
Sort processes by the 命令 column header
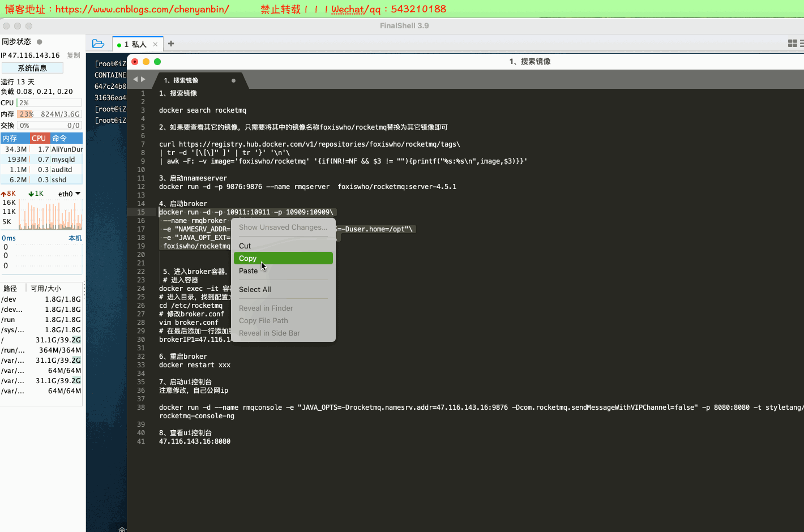pos(66,138)
